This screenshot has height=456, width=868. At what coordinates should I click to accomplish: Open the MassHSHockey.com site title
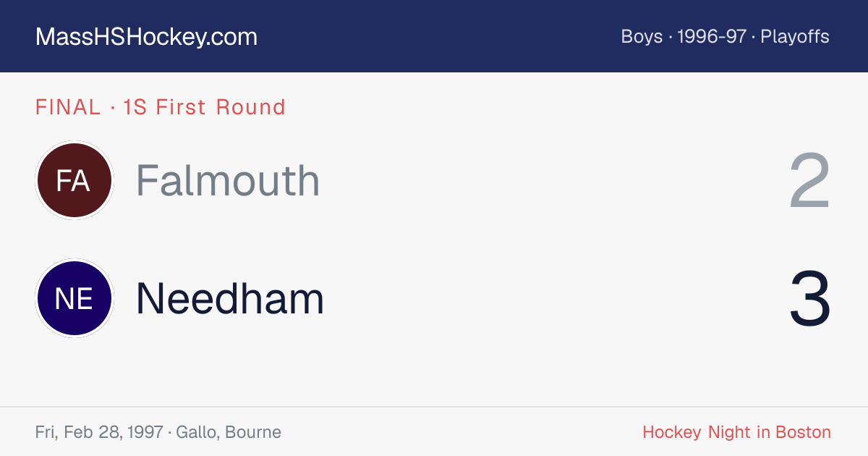[x=146, y=37]
